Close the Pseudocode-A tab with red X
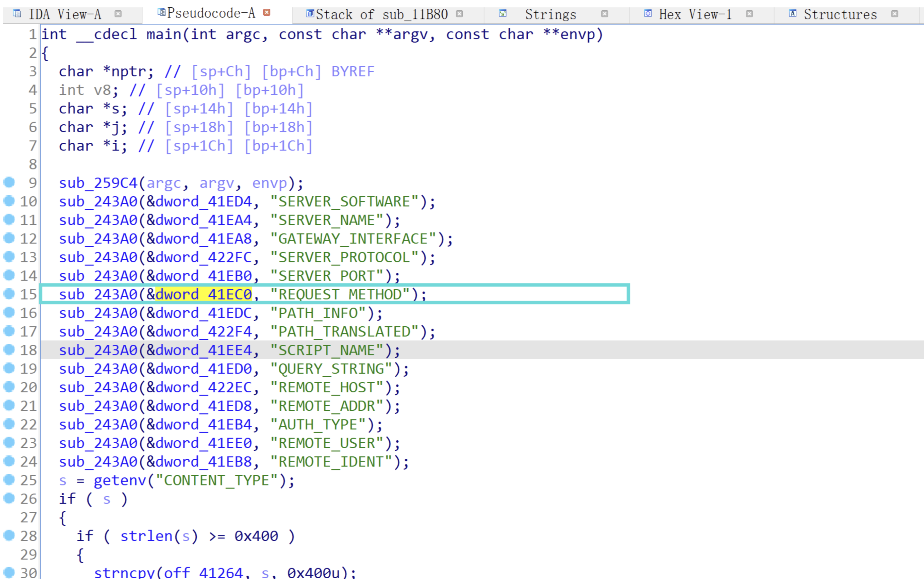 (267, 12)
